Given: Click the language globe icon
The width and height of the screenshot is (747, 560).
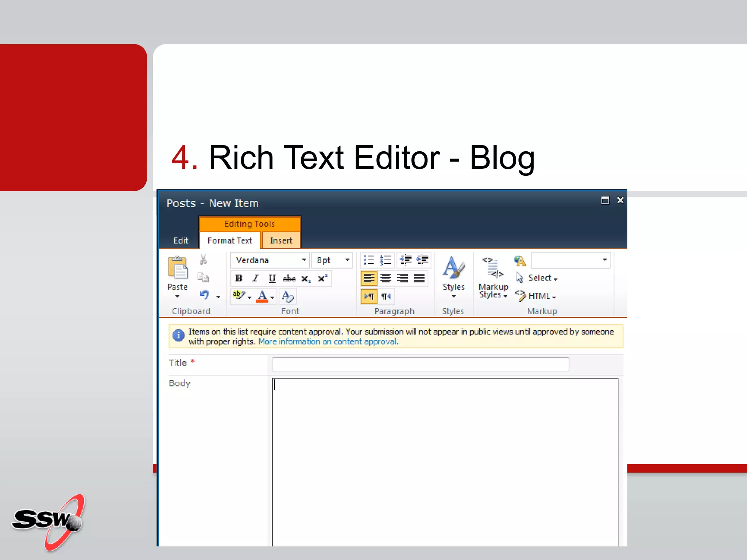Looking at the screenshot, I should [x=520, y=261].
